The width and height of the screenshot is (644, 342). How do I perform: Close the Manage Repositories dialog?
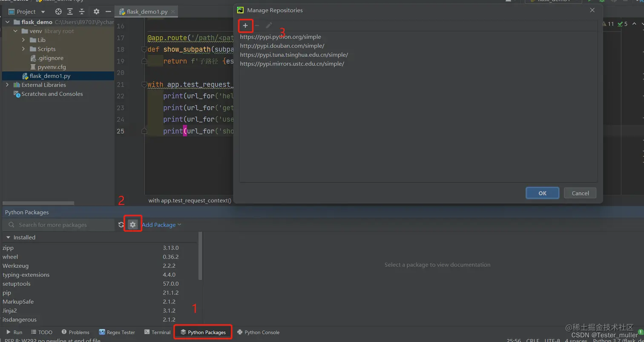592,10
